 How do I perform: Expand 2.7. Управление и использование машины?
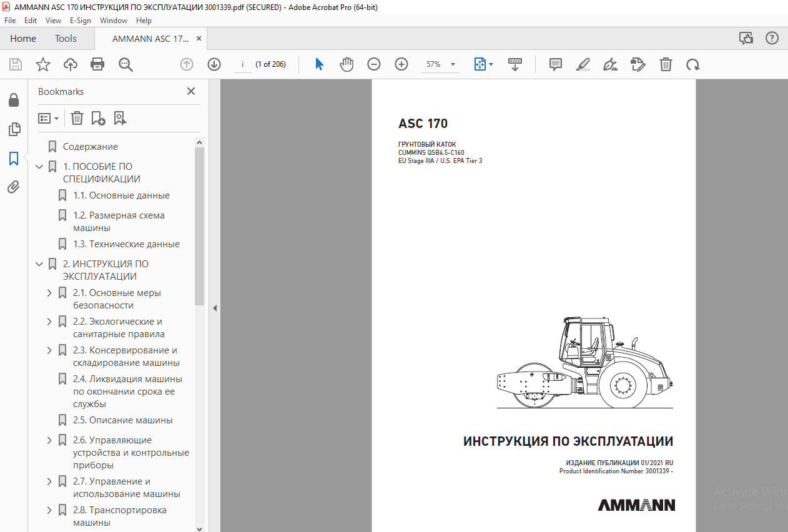pos(49,481)
